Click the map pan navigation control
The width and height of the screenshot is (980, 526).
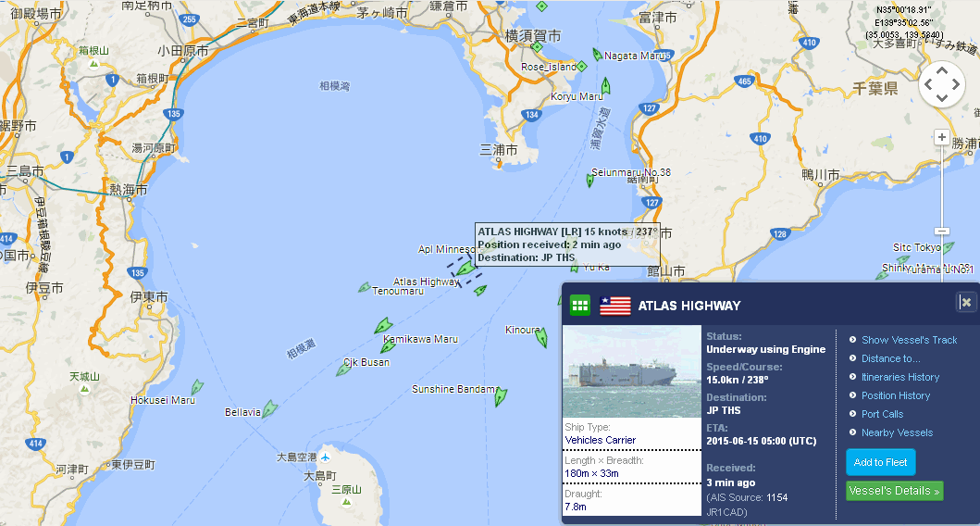tap(942, 84)
